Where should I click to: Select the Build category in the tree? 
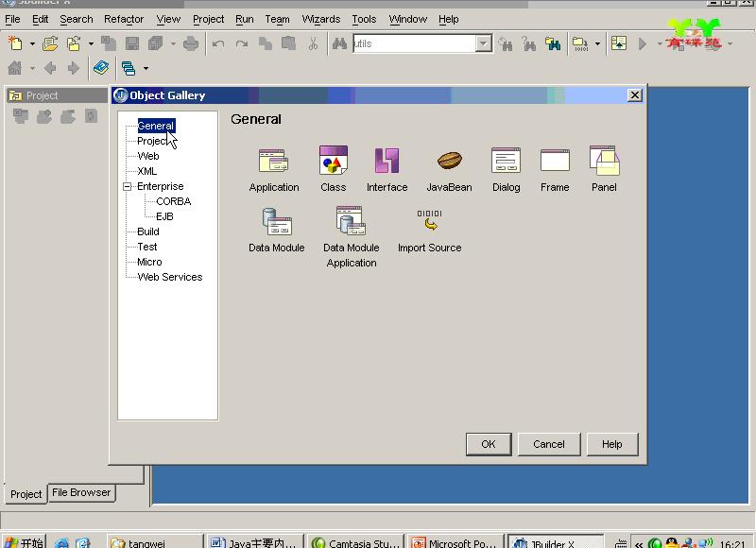click(148, 231)
